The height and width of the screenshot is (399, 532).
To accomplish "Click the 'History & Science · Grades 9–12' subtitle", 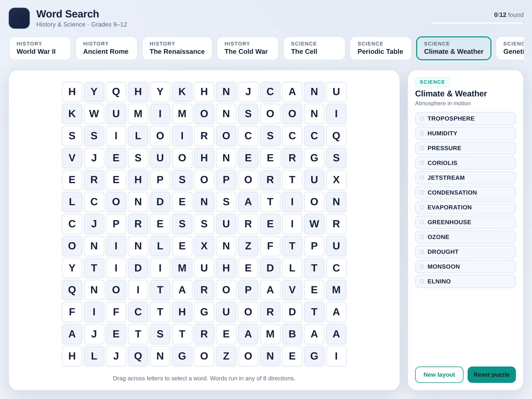I will tap(82, 24).
